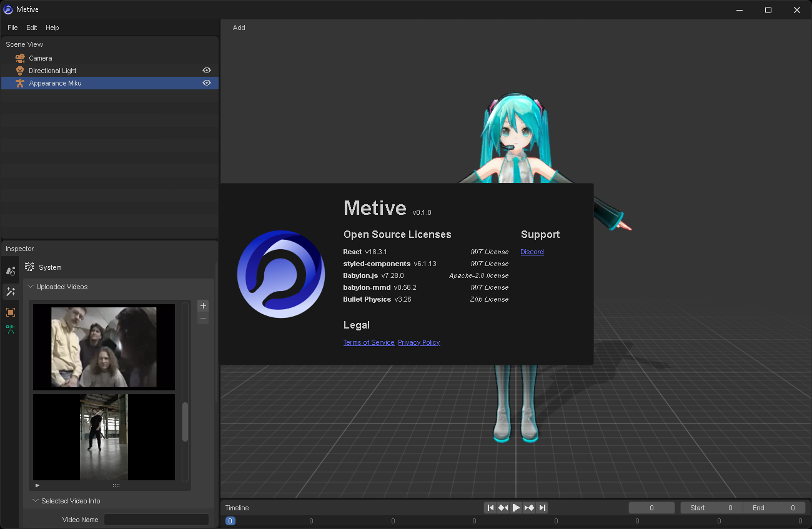The height and width of the screenshot is (529, 812).
Task: Select the group of people video thumbnail
Action: (x=104, y=347)
